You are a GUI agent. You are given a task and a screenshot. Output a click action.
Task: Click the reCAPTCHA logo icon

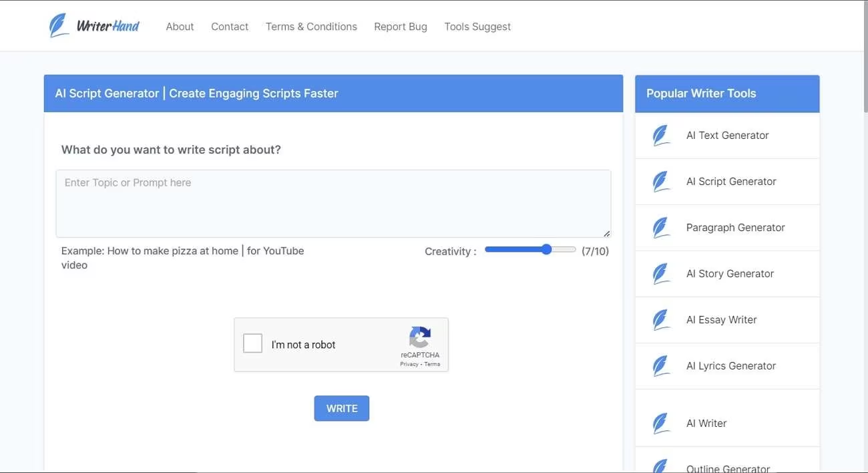point(420,337)
